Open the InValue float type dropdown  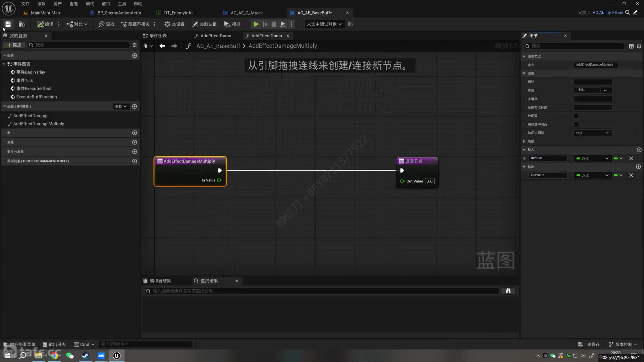pyautogui.click(x=592, y=158)
